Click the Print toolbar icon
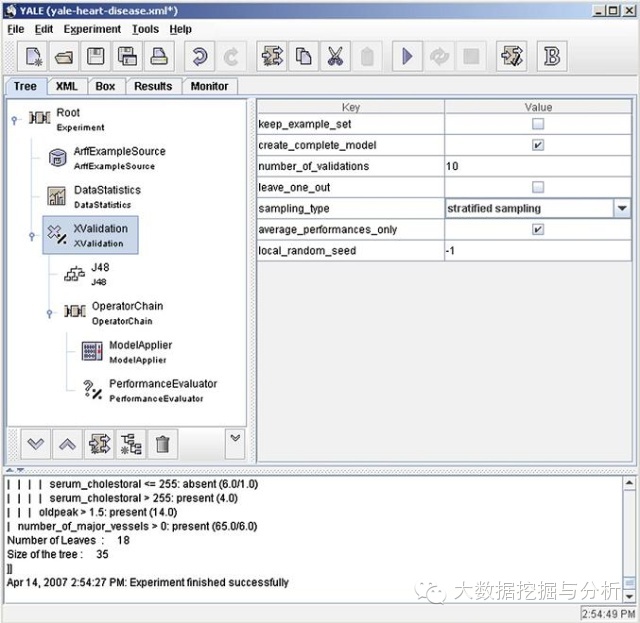The height and width of the screenshot is (623, 640). (159, 56)
